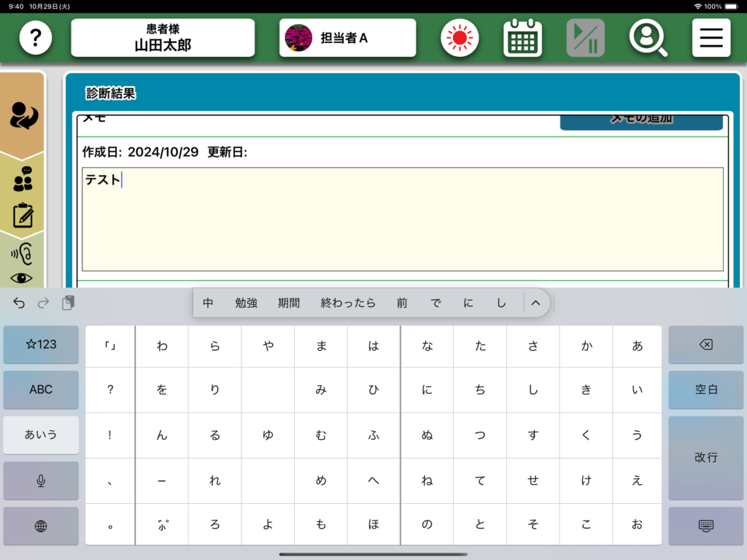This screenshot has height=560, width=747.
Task: Tap the 山田太郎 patient button
Action: coord(163,38)
